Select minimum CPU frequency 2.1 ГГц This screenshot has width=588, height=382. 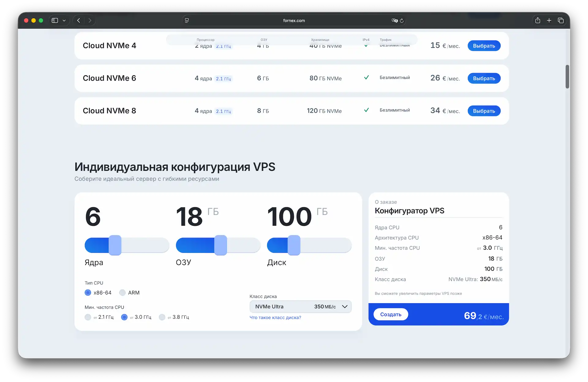pos(88,317)
